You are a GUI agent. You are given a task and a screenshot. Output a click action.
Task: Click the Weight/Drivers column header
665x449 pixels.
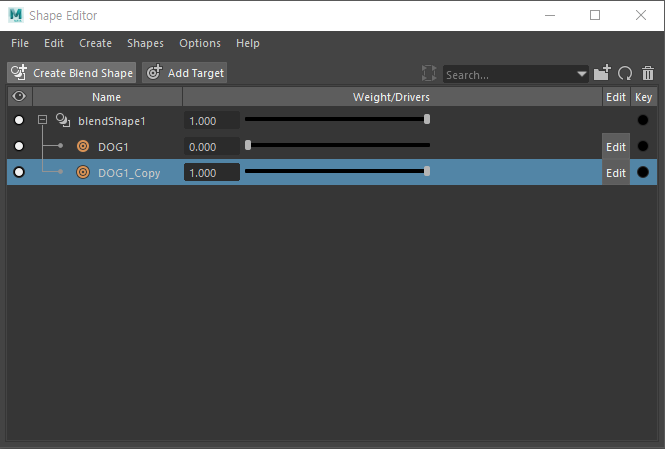391,97
